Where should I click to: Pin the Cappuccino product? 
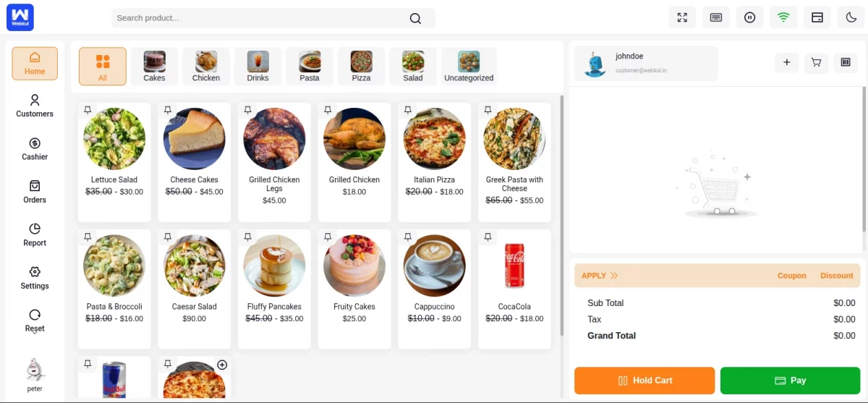pyautogui.click(x=408, y=237)
